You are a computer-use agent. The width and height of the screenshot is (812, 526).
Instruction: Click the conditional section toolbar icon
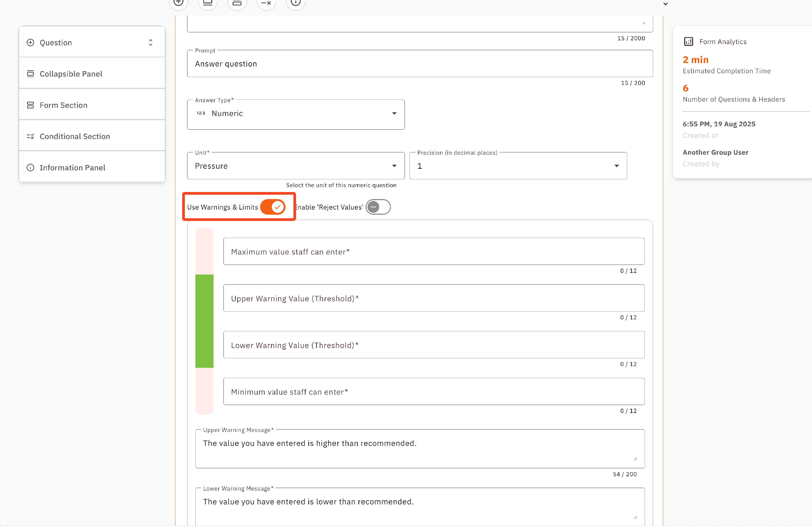point(266,3)
